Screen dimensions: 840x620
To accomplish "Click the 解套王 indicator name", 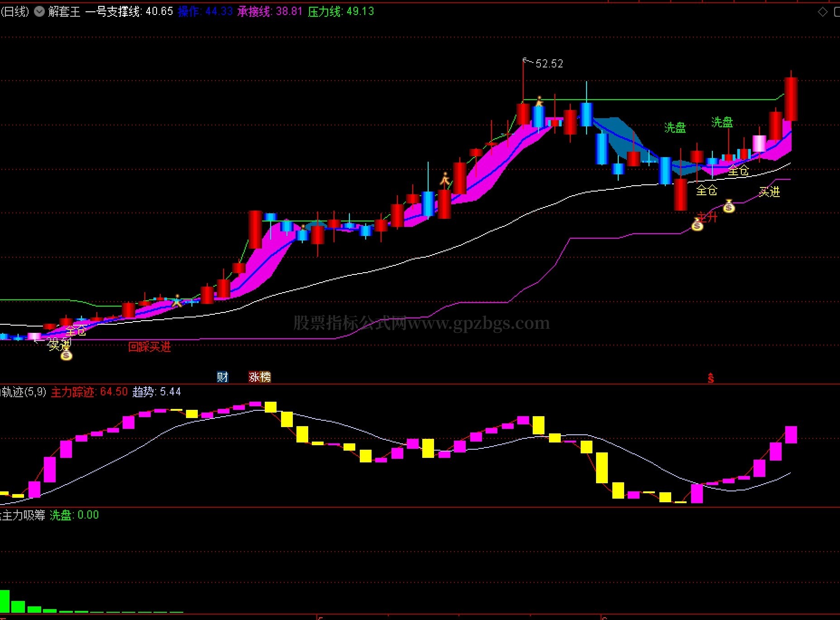I will 64,12.
